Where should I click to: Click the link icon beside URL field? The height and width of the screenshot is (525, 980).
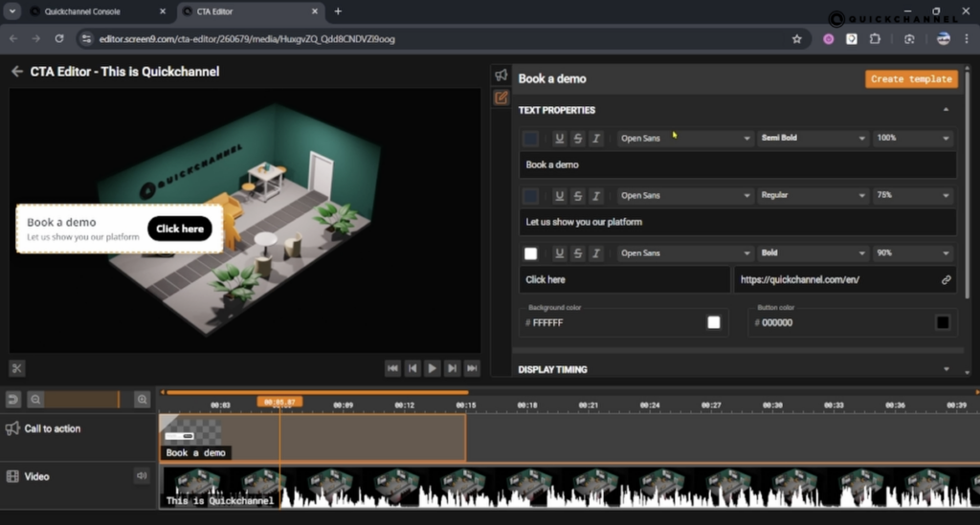[946, 280]
